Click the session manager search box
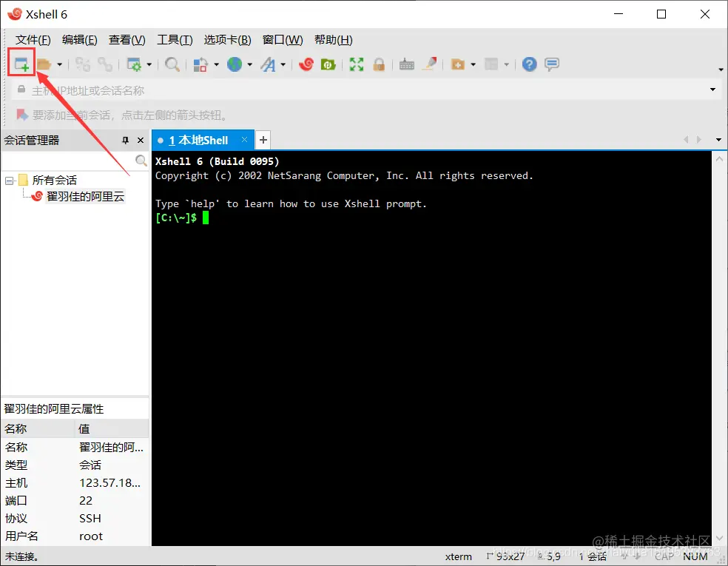 click(68, 161)
